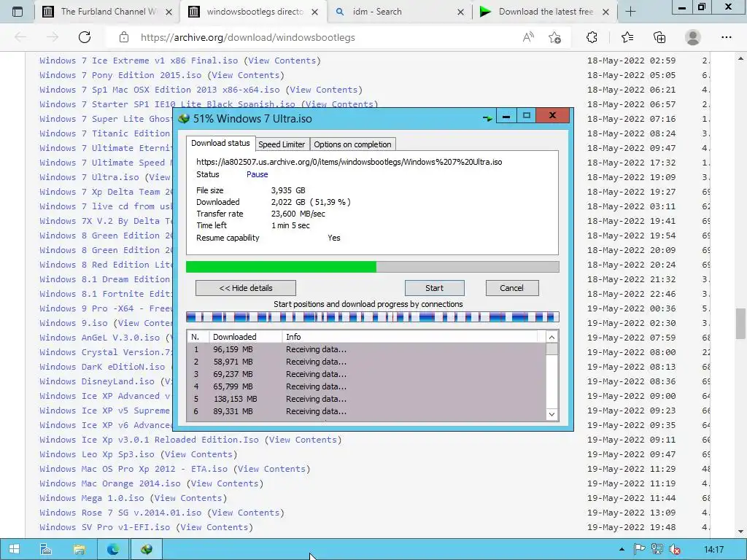Close the windowsbootlegs directory tab
747x560 pixels.
pyautogui.click(x=314, y=12)
